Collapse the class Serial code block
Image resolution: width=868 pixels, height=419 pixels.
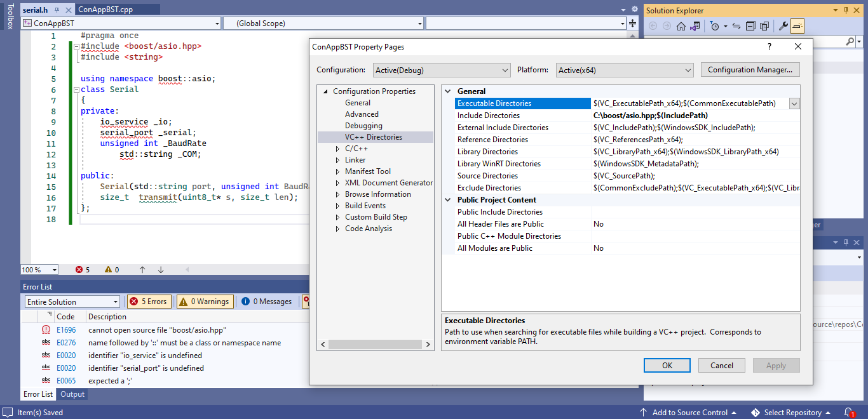(76, 90)
